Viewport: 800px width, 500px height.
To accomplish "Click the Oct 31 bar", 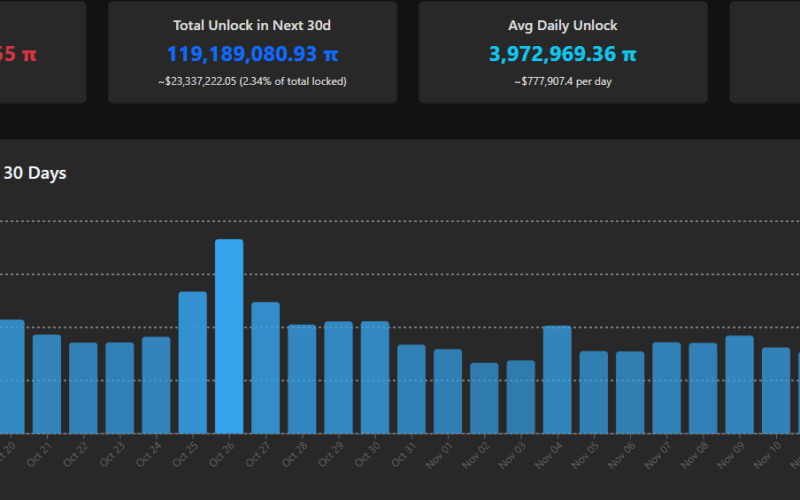I will coord(411,388).
